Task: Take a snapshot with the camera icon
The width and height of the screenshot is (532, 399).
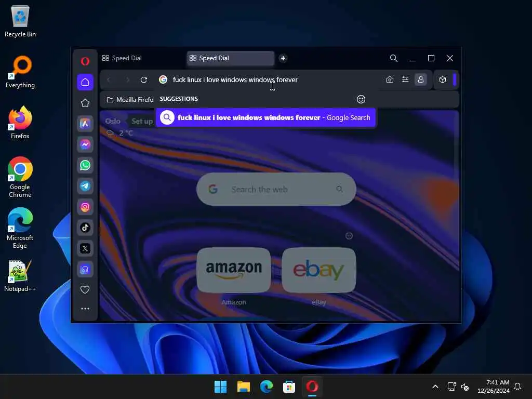Action: tap(390, 79)
